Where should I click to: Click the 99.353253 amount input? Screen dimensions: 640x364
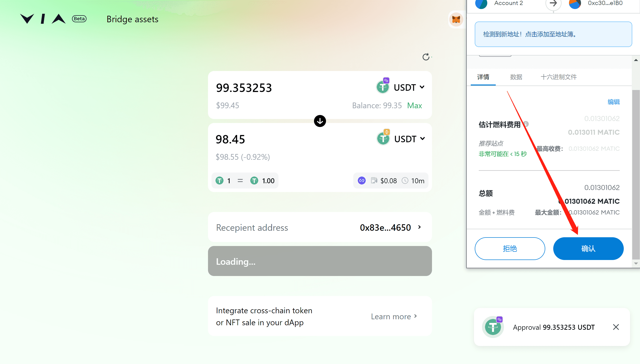pyautogui.click(x=244, y=88)
